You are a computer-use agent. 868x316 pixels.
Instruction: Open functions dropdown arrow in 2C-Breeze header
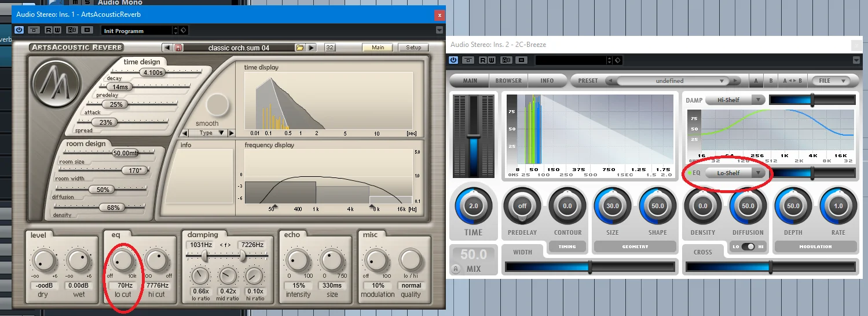tap(856, 60)
